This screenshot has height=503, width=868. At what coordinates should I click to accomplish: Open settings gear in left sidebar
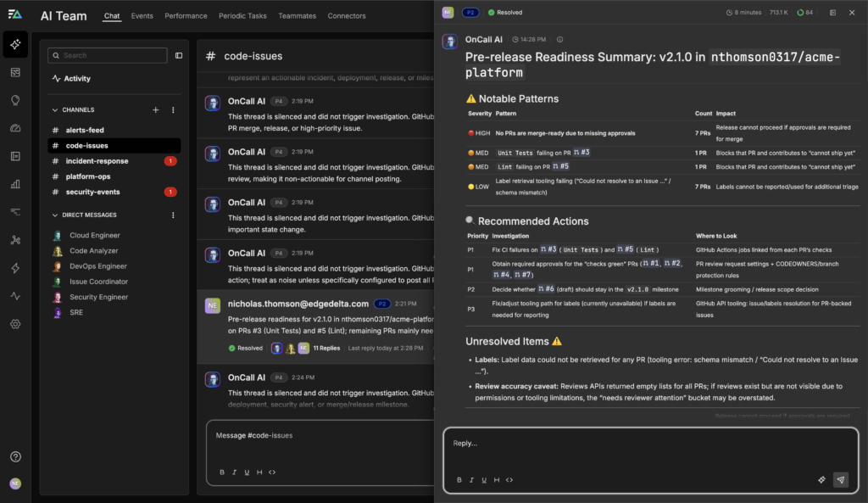tap(15, 324)
